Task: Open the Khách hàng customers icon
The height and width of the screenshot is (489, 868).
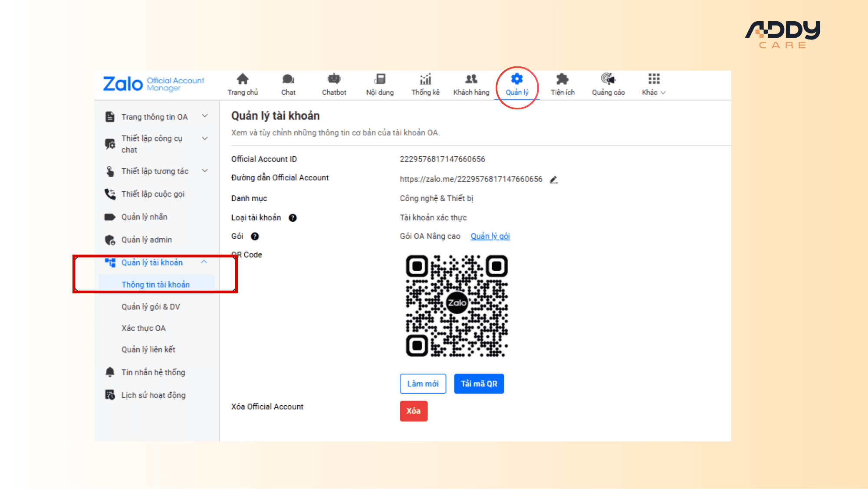Action: 471,79
